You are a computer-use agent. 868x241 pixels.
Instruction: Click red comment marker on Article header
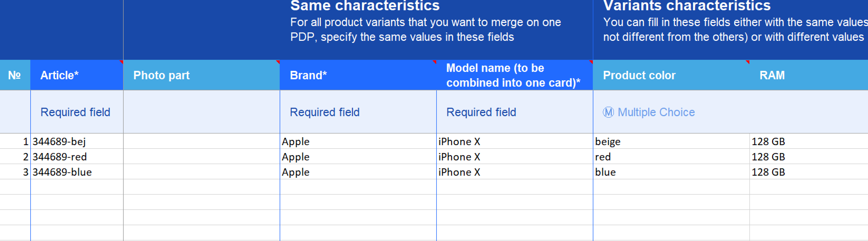pos(121,62)
